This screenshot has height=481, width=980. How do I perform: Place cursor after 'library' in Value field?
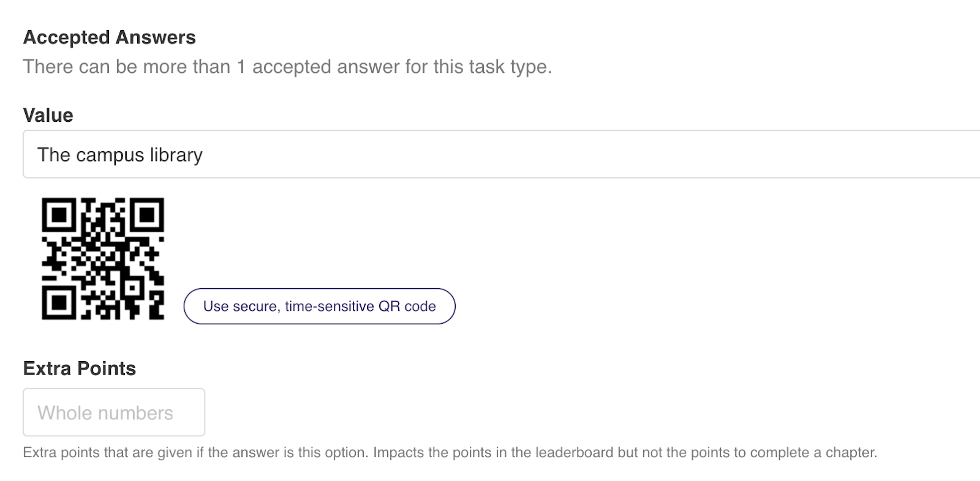pos(204,155)
